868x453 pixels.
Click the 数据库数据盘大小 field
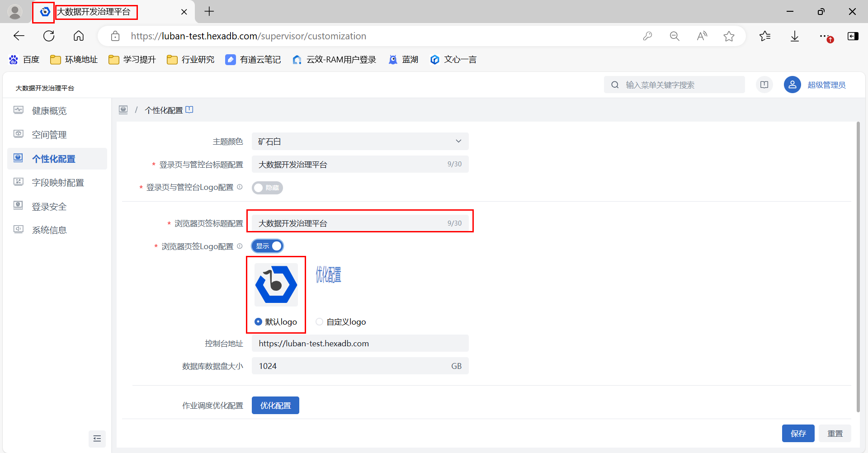click(360, 366)
